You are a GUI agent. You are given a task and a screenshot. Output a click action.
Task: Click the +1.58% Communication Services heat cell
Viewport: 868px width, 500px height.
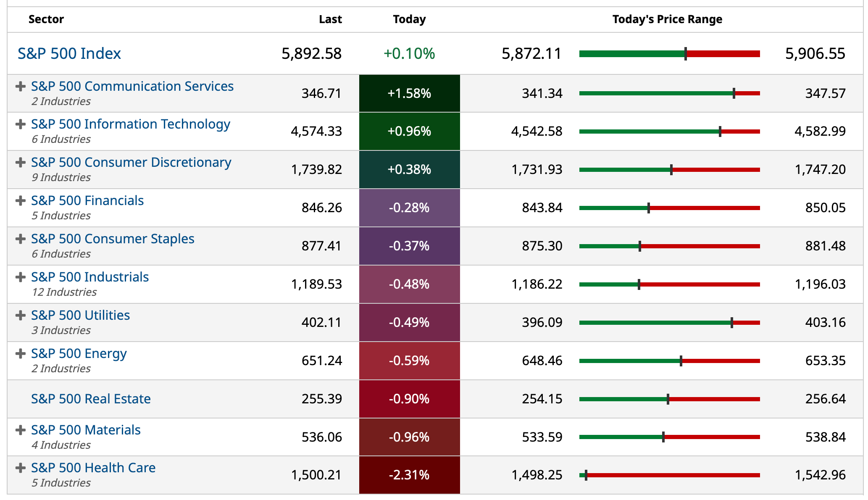click(x=409, y=93)
